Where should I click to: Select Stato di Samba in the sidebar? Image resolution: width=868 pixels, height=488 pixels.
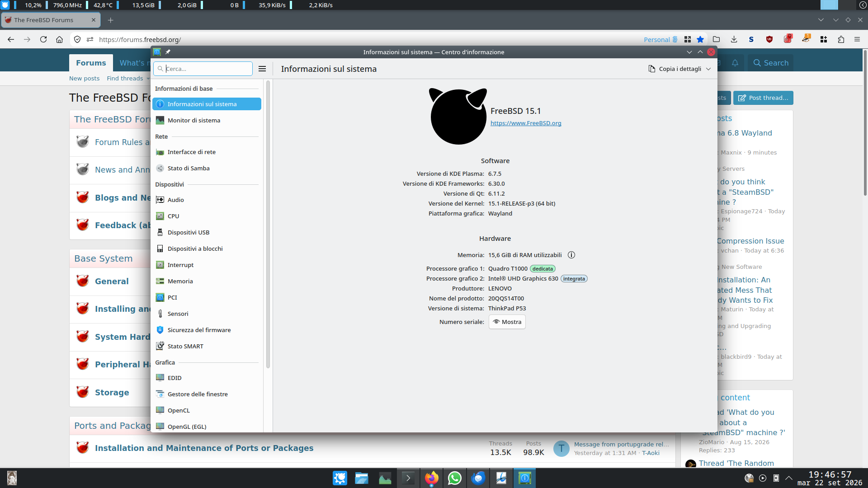point(207,168)
